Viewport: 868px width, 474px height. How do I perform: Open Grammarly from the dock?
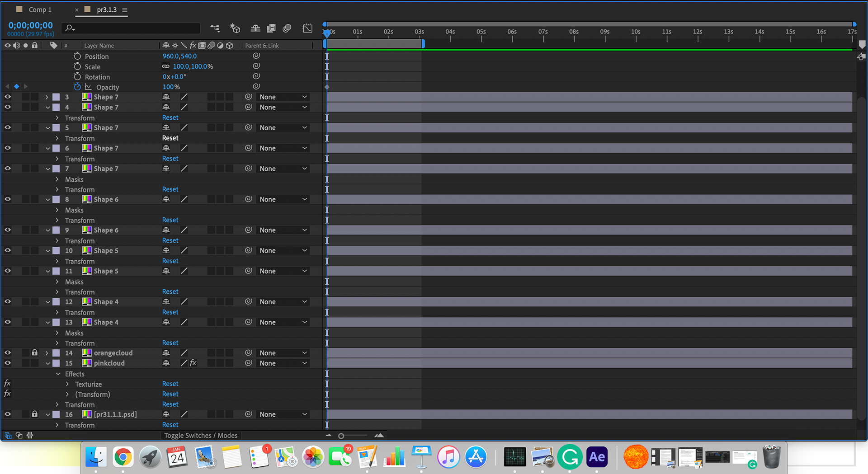click(570, 457)
